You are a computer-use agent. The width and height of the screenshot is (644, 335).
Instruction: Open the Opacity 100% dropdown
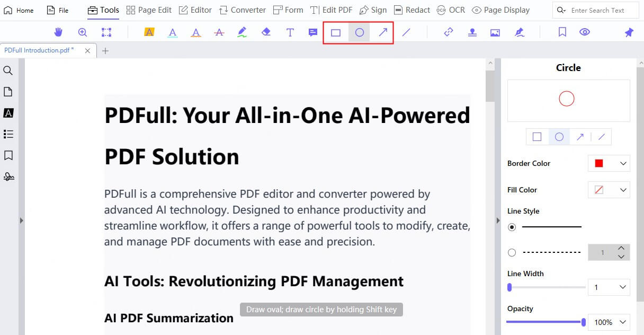pyautogui.click(x=609, y=322)
